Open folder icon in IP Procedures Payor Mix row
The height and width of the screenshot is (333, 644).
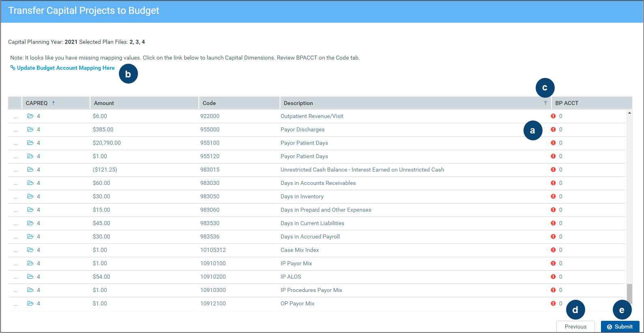pos(30,290)
